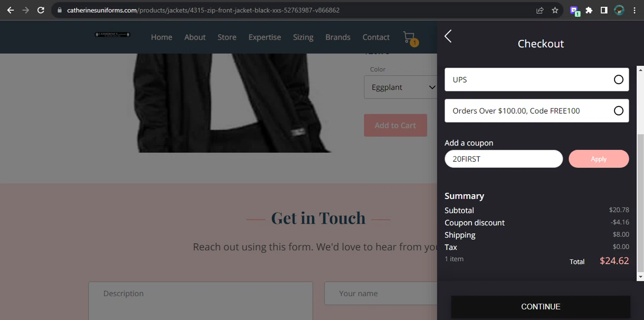Open the Expertise menu item
Screen dimensions: 644x320
264,37
